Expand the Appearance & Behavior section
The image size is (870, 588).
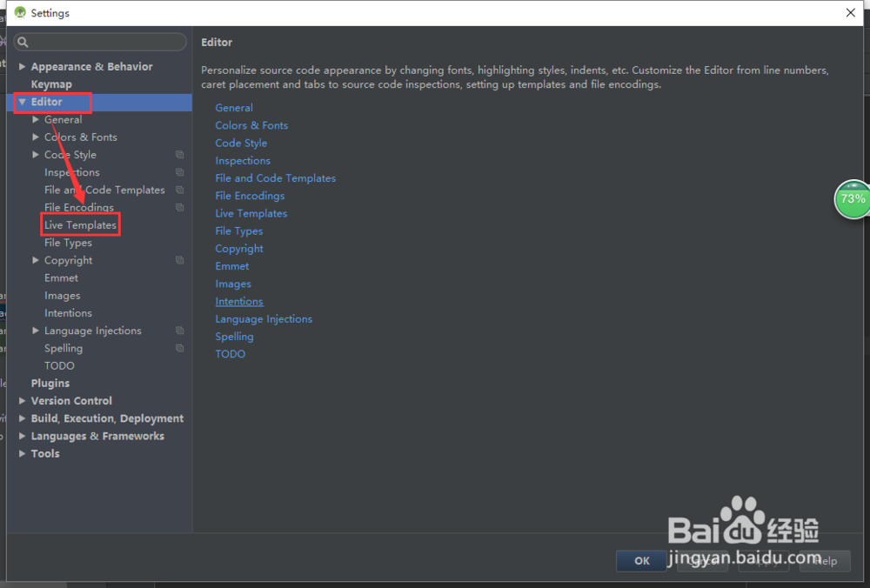click(x=22, y=66)
